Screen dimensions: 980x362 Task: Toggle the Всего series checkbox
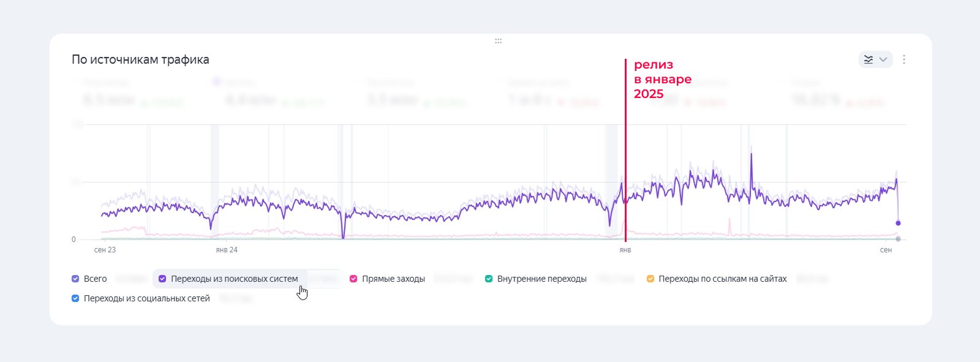coord(75,279)
